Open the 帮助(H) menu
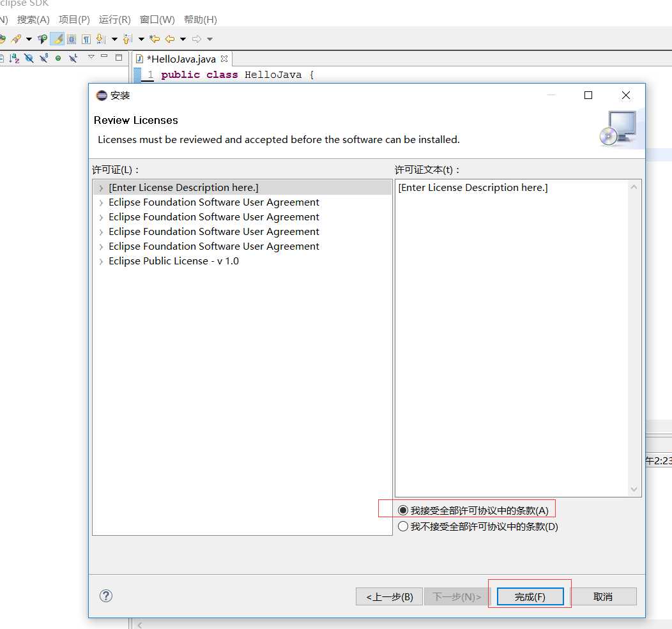Image resolution: width=672 pixels, height=629 pixels. click(x=200, y=20)
